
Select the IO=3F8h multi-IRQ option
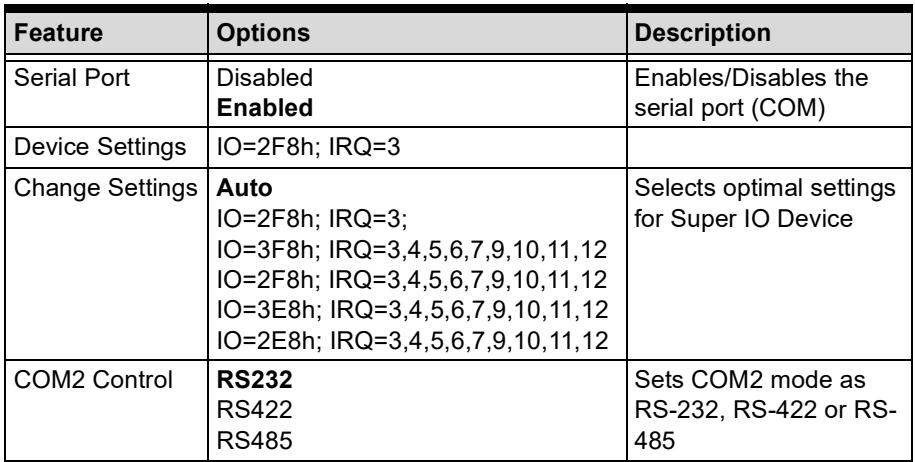click(x=413, y=250)
